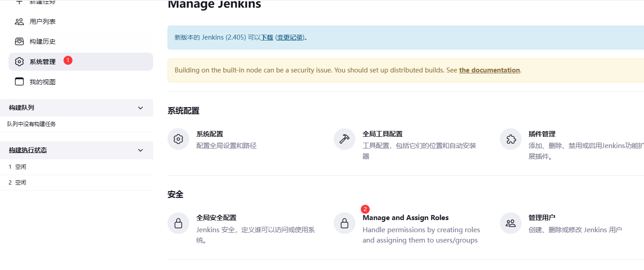Open the 变更记录 changelog link
Viewport: 644px width, 270px height.
[x=290, y=38]
